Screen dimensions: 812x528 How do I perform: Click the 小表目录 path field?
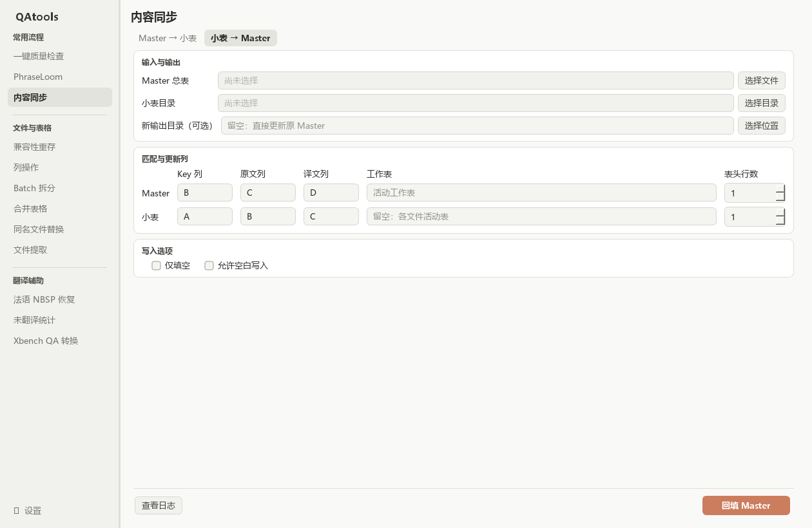click(476, 103)
